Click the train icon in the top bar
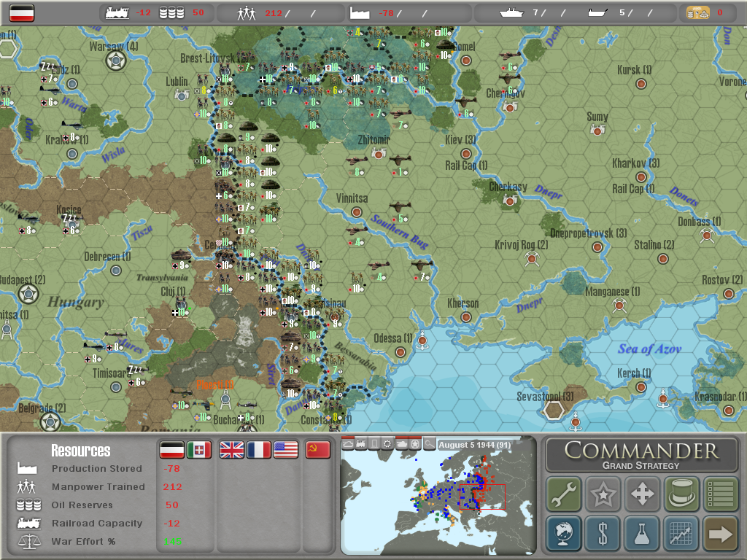Image resolution: width=747 pixels, height=560 pixels. (117, 13)
